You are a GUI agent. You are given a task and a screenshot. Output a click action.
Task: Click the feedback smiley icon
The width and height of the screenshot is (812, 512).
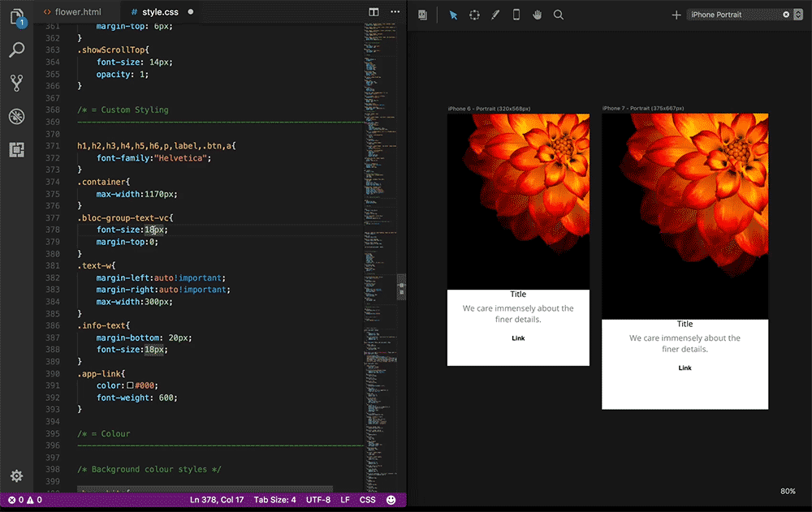click(x=391, y=500)
